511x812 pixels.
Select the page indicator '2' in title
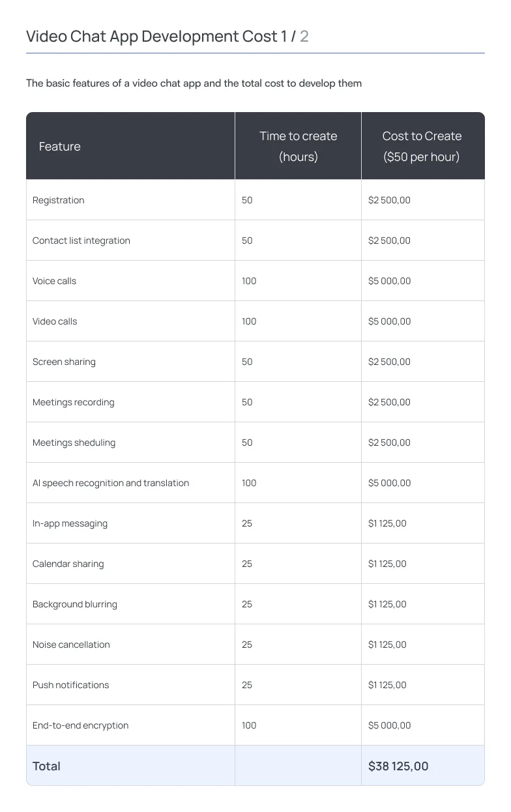tap(304, 36)
